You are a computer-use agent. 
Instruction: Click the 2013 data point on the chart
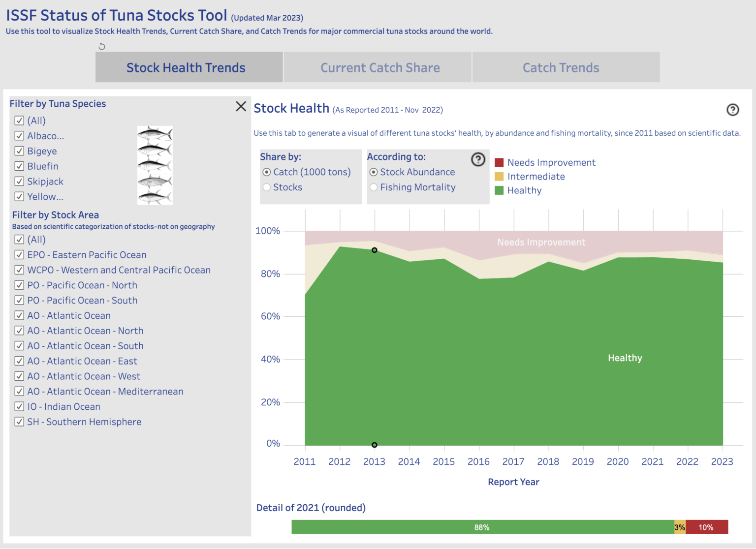pos(375,250)
